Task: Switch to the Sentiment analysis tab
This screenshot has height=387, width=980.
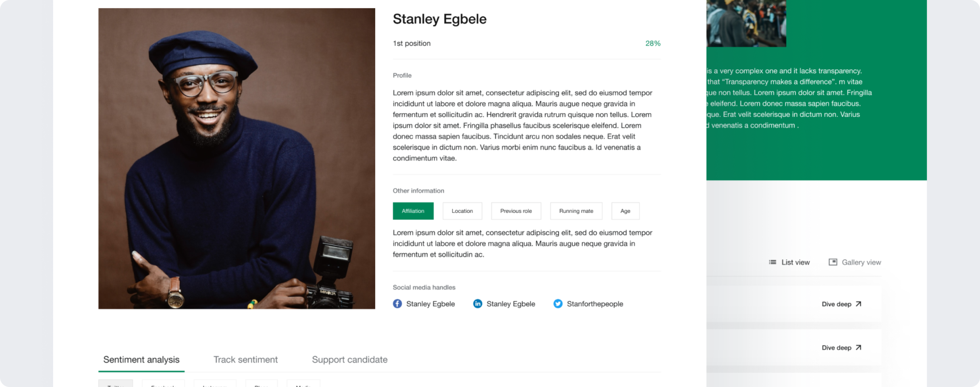Action: click(x=141, y=360)
